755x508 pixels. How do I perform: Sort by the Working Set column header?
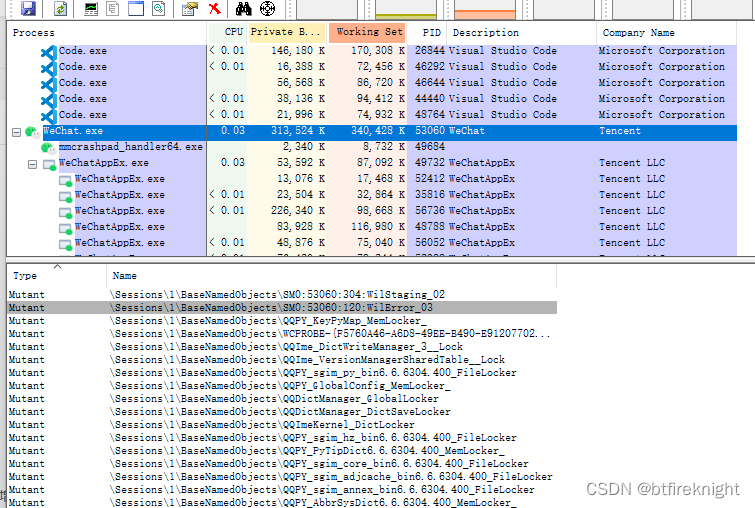click(368, 32)
